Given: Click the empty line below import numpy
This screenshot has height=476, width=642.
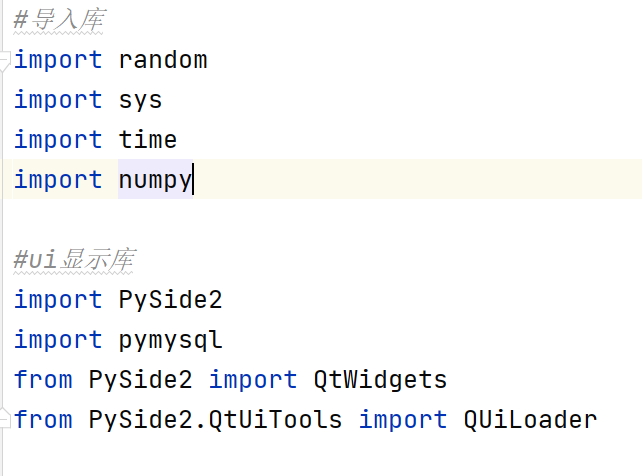Looking at the screenshot, I should (x=321, y=220).
